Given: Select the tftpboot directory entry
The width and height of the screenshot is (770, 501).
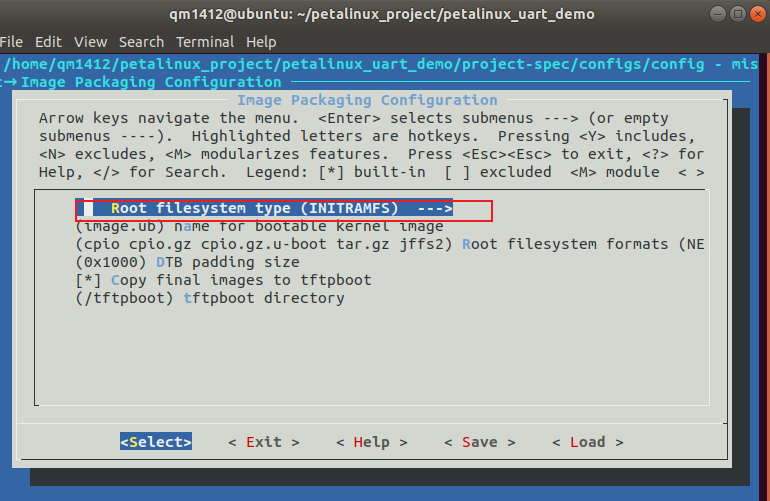Looking at the screenshot, I should (x=210, y=298).
